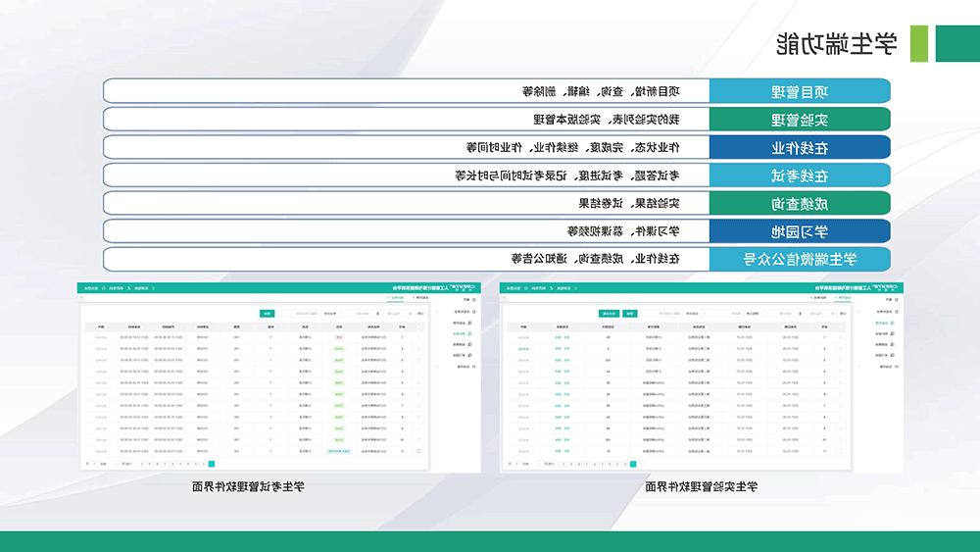Switch to the active underlined tab in exam screenshot
This screenshot has height=552, width=980.
(x=396, y=297)
